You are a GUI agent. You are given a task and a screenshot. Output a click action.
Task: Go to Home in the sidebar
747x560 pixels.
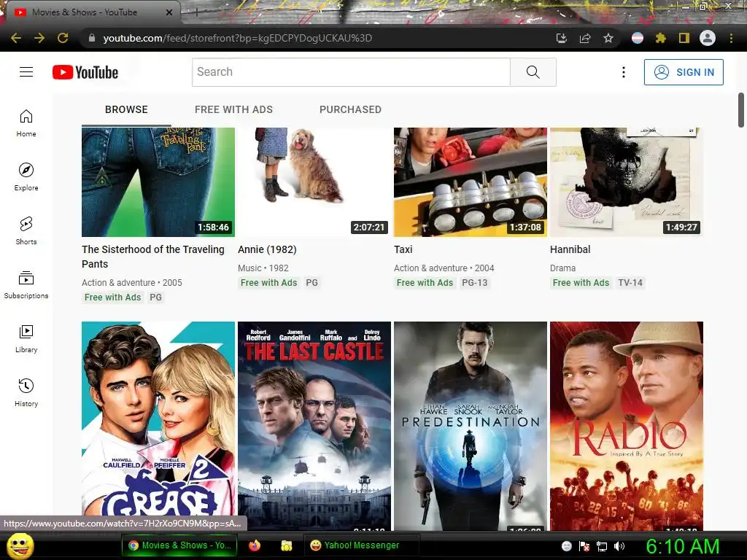click(26, 123)
